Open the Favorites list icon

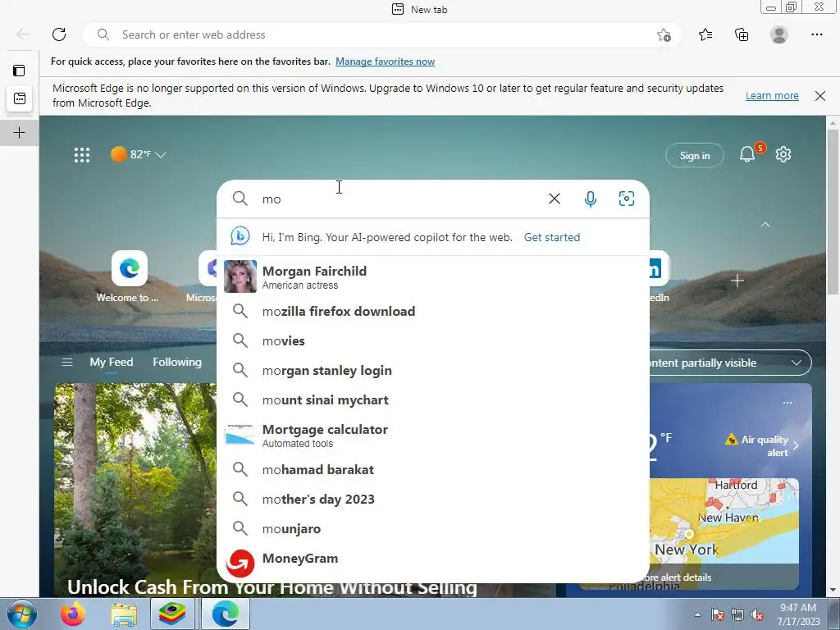coord(705,34)
